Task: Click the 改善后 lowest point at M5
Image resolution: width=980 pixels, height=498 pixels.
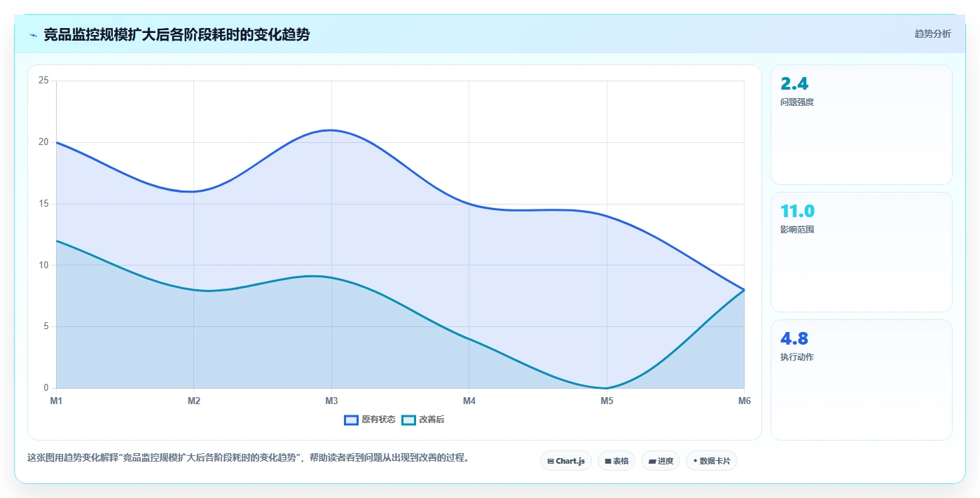Action: click(x=607, y=388)
